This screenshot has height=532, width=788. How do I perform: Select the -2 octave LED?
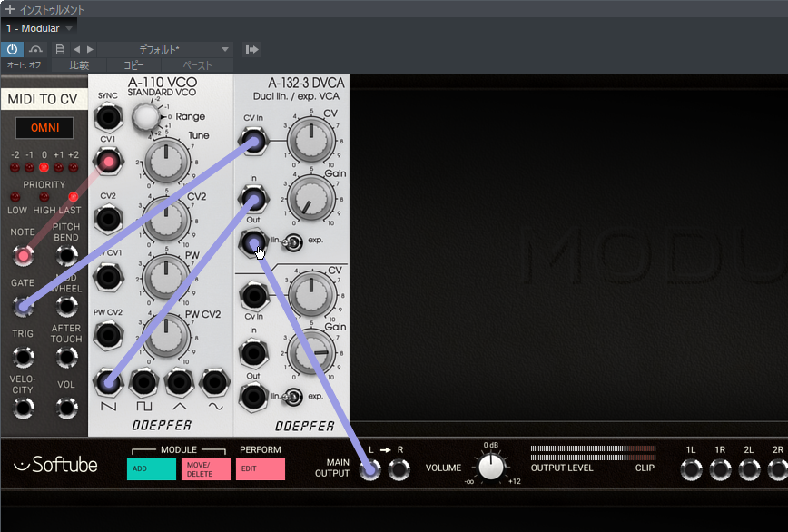15,167
